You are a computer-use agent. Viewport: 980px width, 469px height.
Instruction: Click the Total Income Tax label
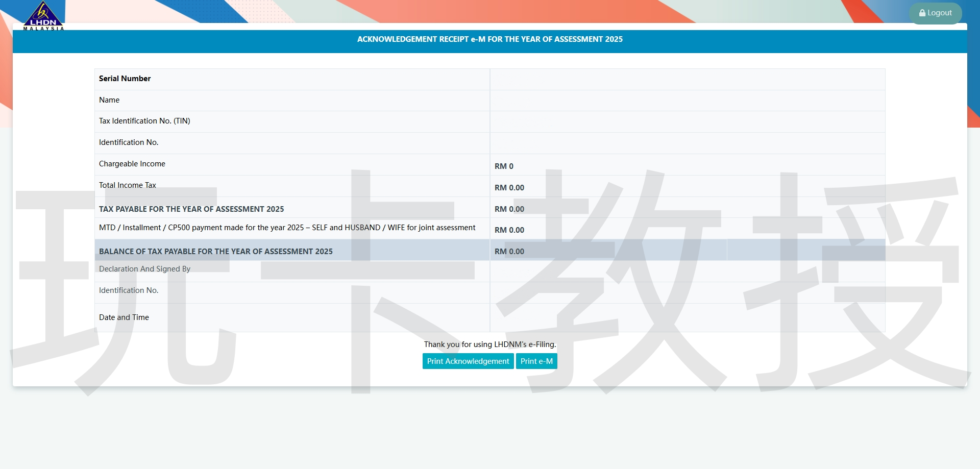click(x=128, y=185)
